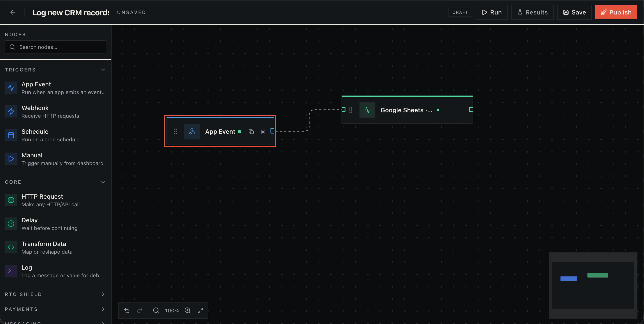Collapse the Core section

pyautogui.click(x=103, y=182)
